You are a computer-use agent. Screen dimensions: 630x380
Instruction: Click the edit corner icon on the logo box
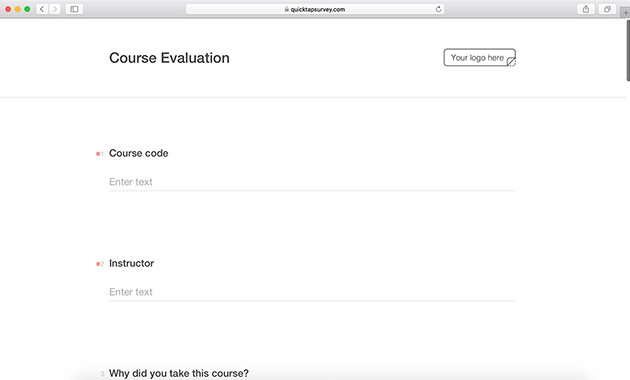click(x=511, y=61)
